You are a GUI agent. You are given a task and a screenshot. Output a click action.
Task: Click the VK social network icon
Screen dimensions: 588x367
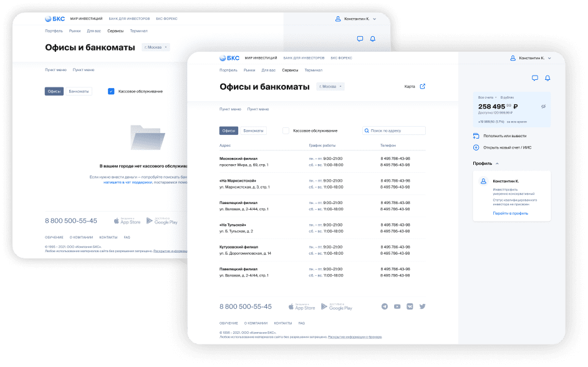(410, 306)
